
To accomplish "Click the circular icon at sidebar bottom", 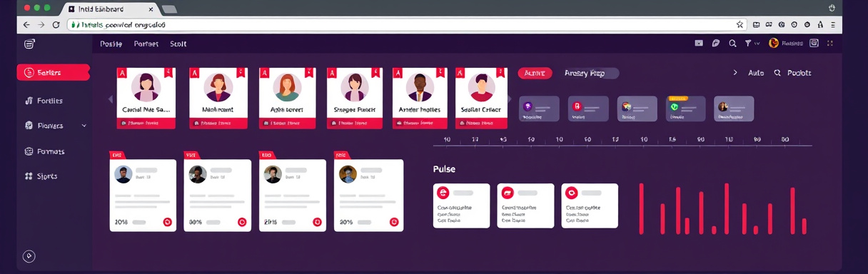I will coord(29,256).
